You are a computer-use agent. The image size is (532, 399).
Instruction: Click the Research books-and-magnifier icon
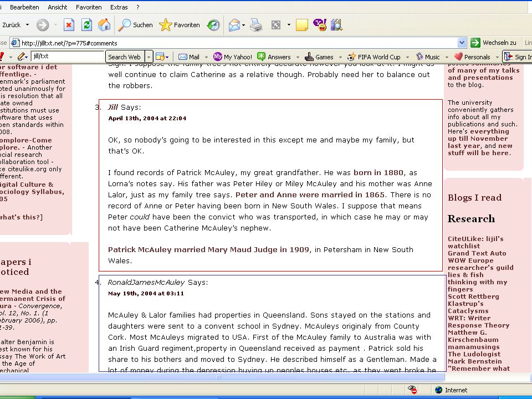[336, 25]
